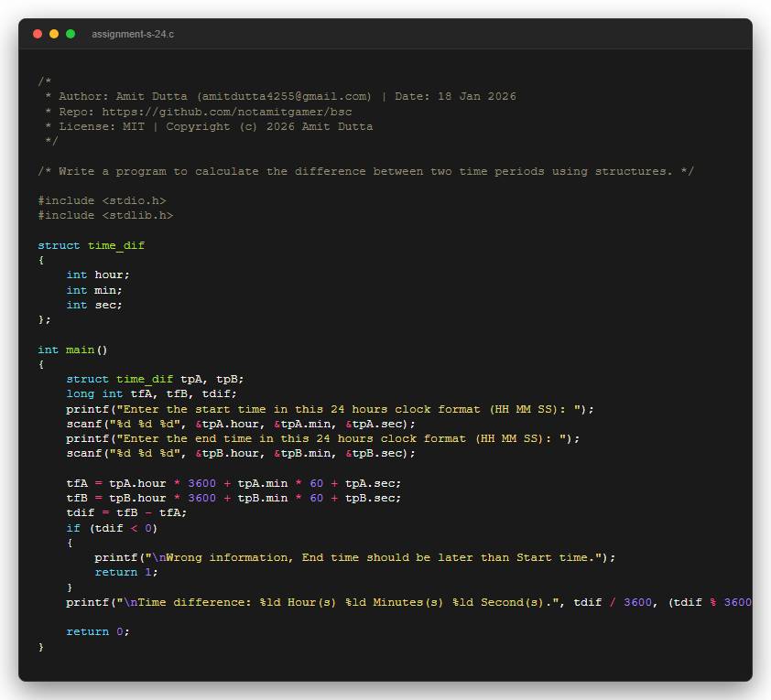This screenshot has height=700, width=771.
Task: Click the file name assignment-s-24.c in title
Action: tap(133, 35)
